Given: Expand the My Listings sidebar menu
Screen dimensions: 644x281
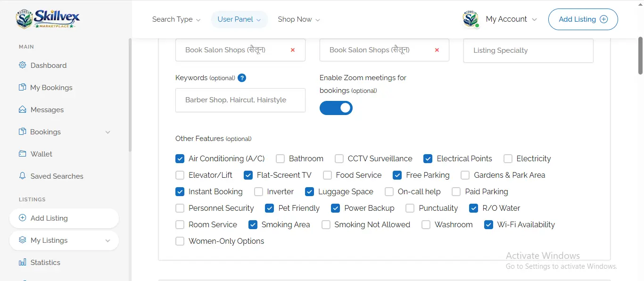Looking at the screenshot, I should 107,240.
